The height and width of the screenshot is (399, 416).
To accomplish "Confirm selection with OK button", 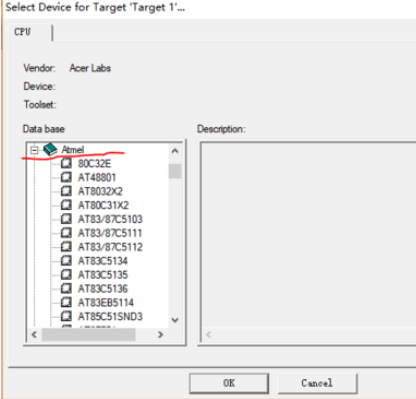I will tap(229, 383).
